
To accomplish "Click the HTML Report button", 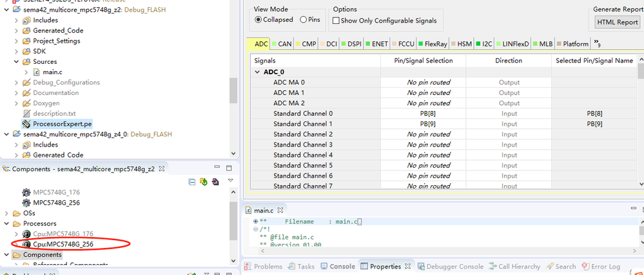I will [x=618, y=22].
